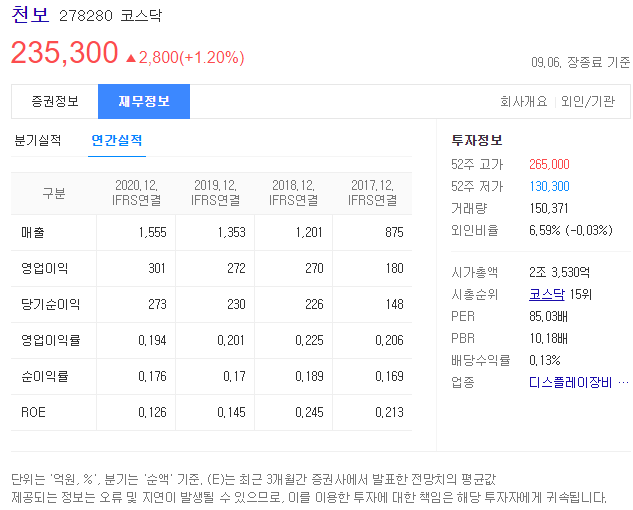Click the 배당수익률 value 0.13%
633x510 pixels.
click(545, 360)
